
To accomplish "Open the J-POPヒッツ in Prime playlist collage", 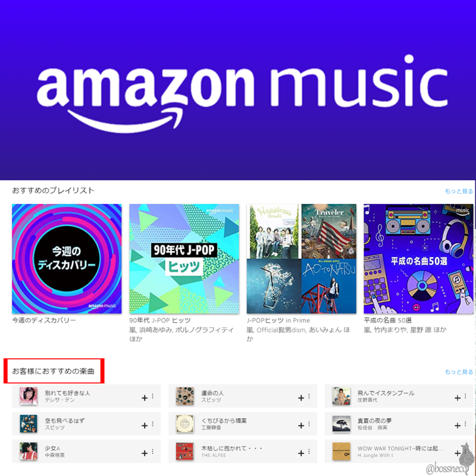I will (302, 259).
